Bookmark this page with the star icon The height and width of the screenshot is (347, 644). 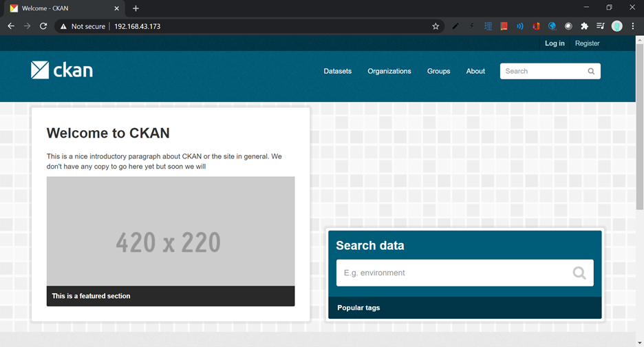pyautogui.click(x=436, y=26)
